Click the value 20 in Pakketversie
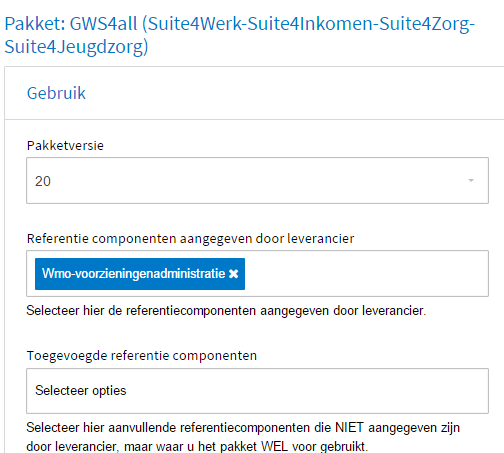The height and width of the screenshot is (453, 504). pyautogui.click(x=43, y=181)
